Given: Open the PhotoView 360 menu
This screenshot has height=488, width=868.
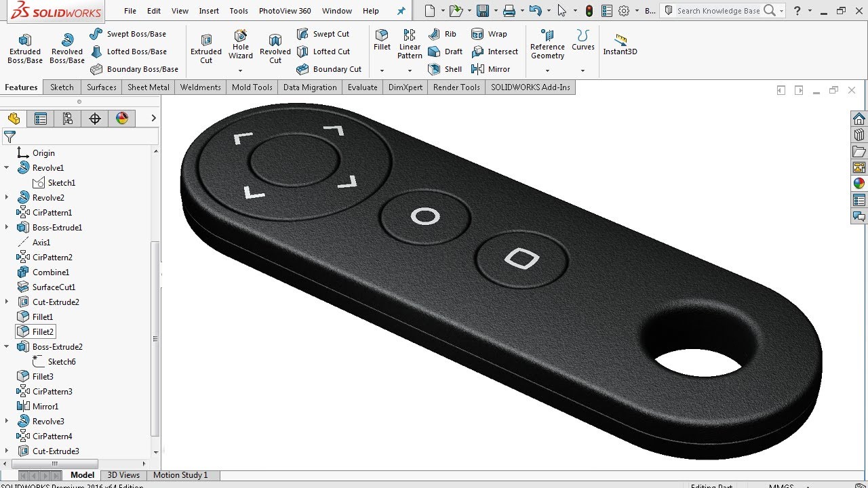Looking at the screenshot, I should 285,11.
